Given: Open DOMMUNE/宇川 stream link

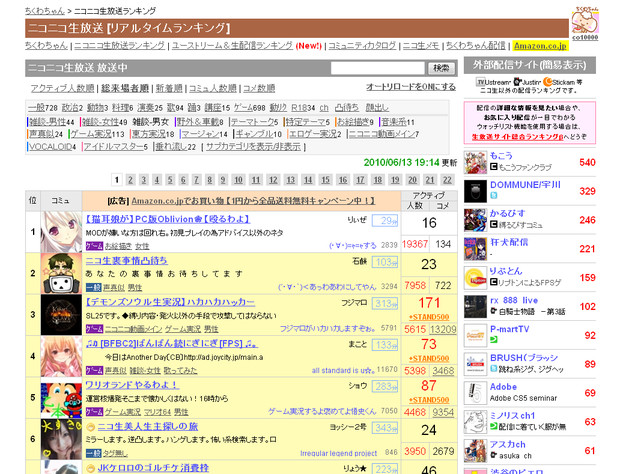Looking at the screenshot, I should coord(525,185).
